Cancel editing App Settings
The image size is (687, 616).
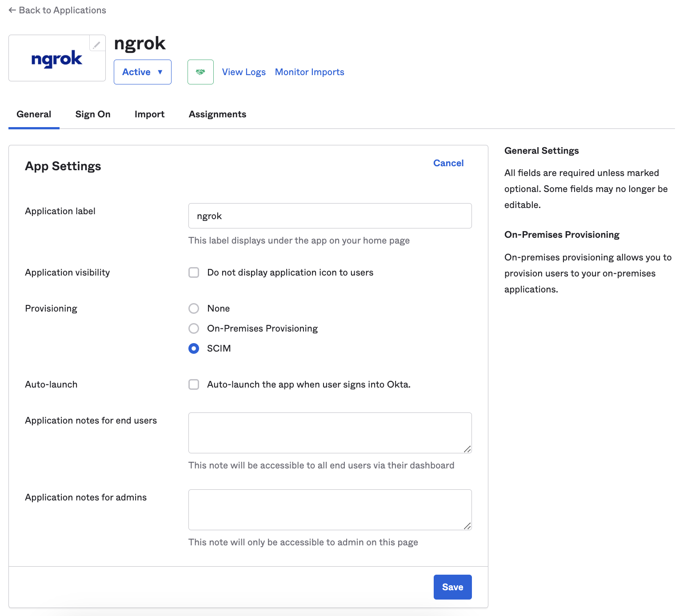click(448, 163)
